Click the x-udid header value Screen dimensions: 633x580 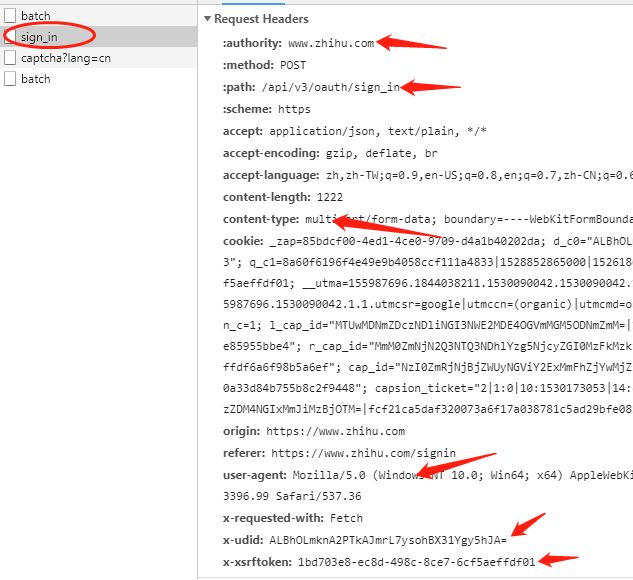(x=388, y=540)
